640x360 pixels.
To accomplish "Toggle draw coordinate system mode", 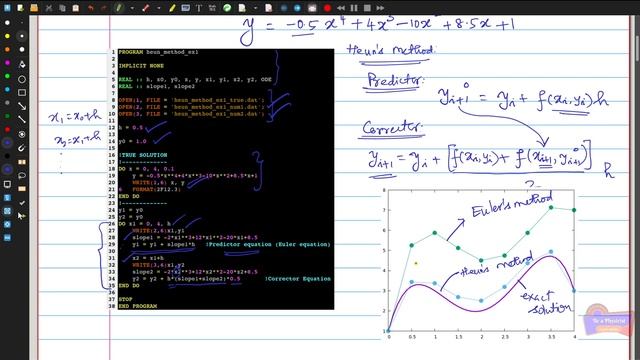I will (22, 134).
